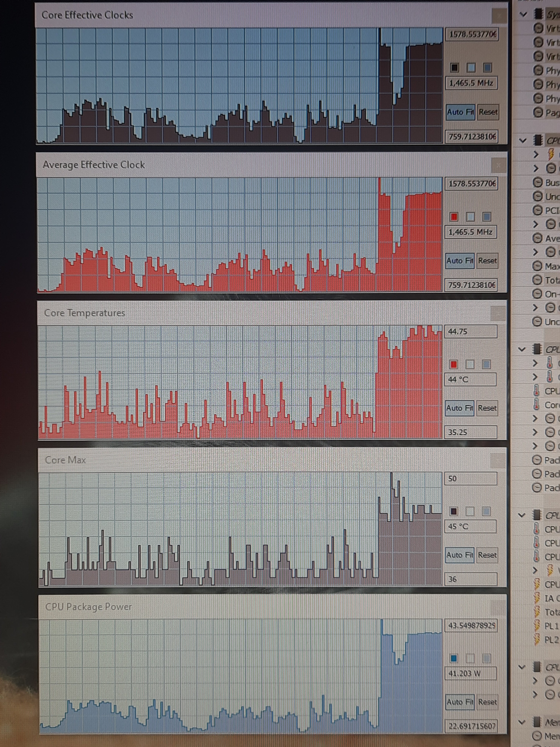Click red color swatch in Average Effective Clock
Screen dimensions: 560x747
click(x=454, y=216)
